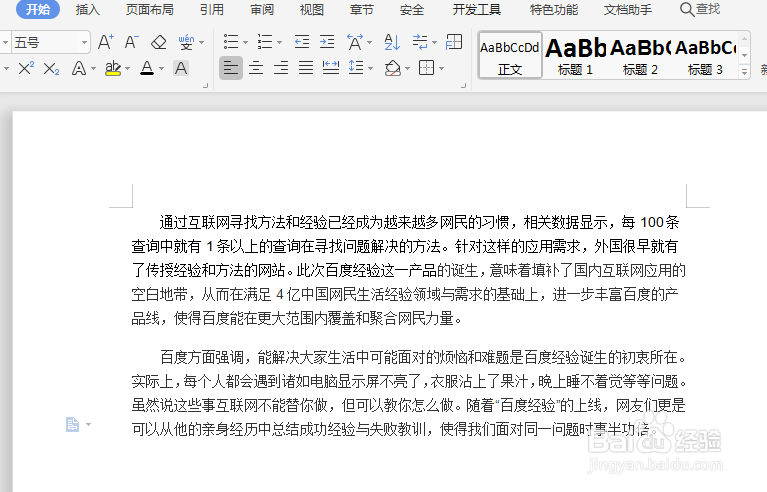Open the 章节 tab

tap(361, 10)
